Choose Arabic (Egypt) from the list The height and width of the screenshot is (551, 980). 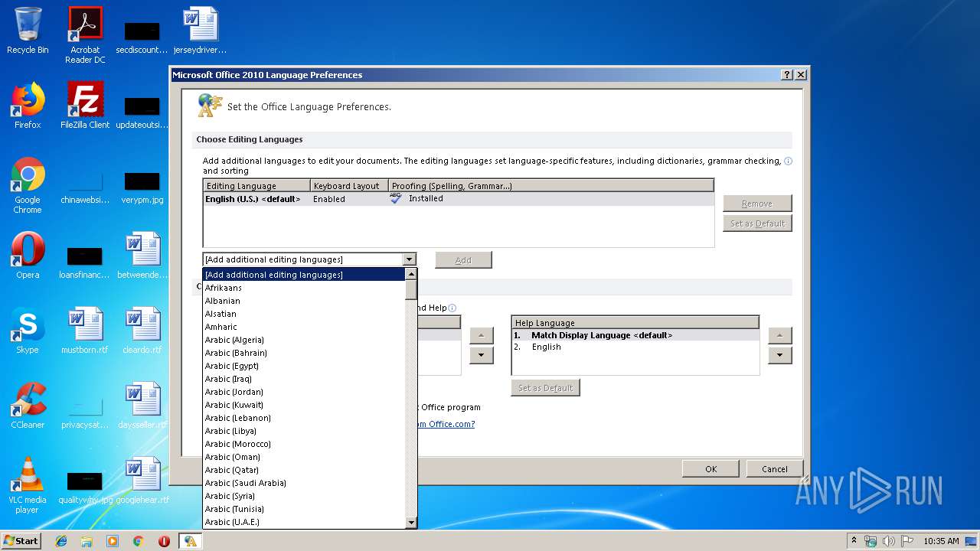coord(304,366)
